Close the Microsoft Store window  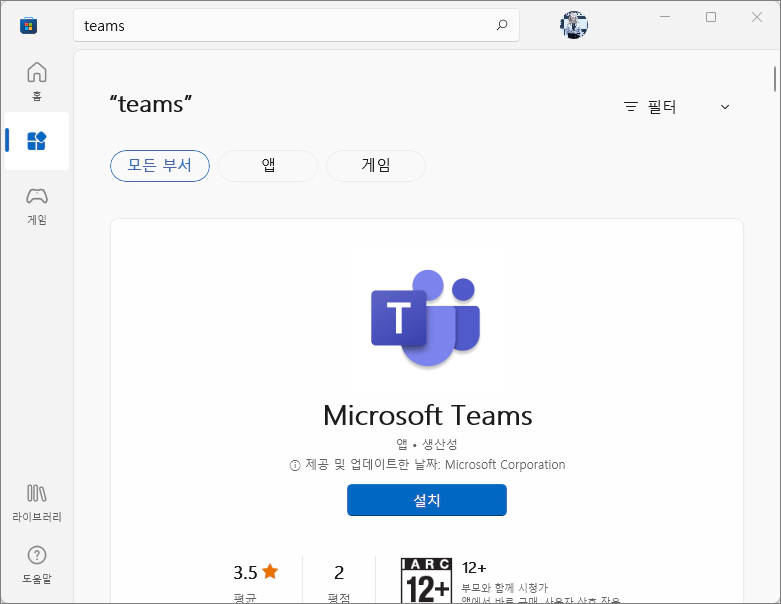tap(757, 17)
